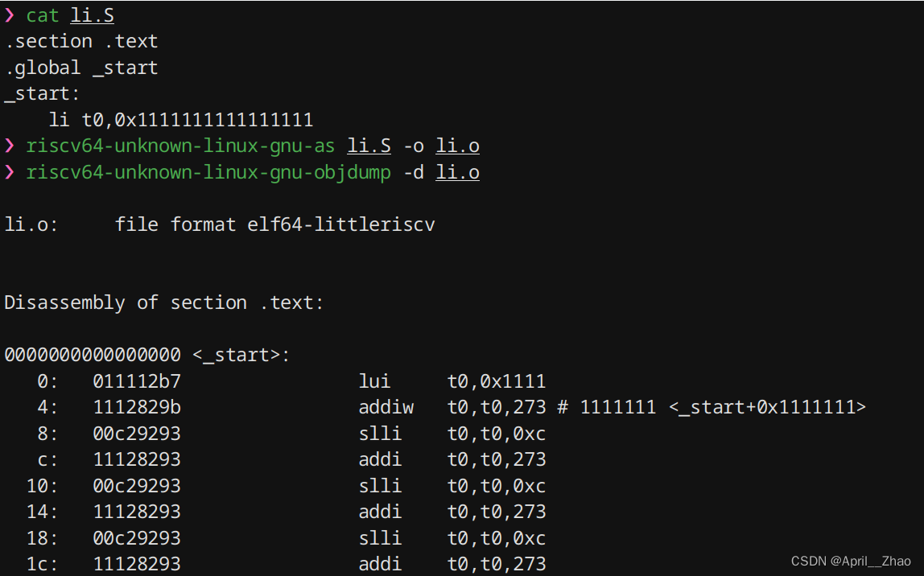This screenshot has width=924, height=576.
Task: Click the lui mnemonic at address 0
Action: point(375,381)
